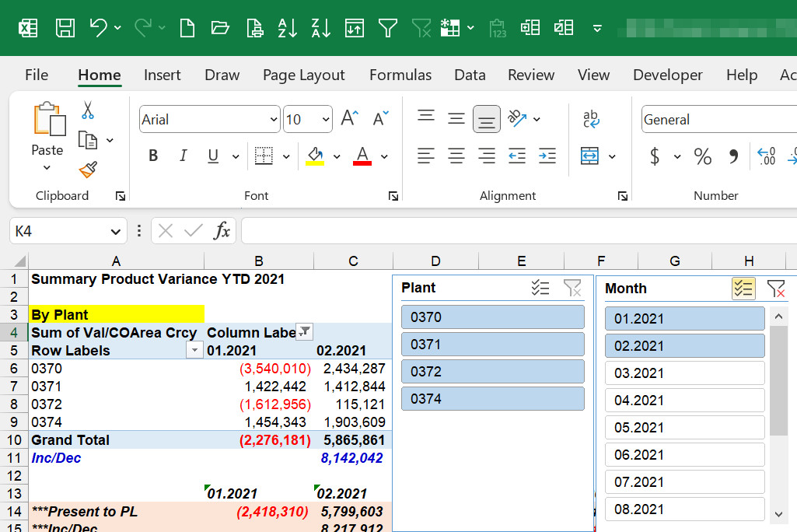Click the Orientation angled text icon
The image size is (797, 532).
(517, 118)
